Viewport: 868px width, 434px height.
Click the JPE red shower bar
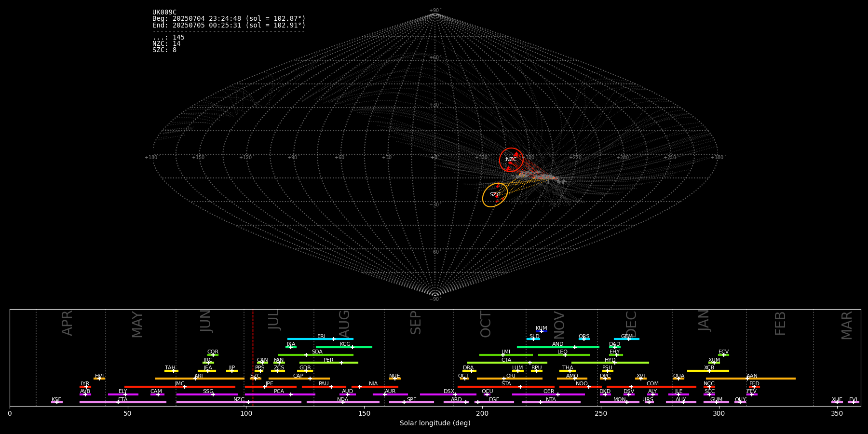(271, 387)
